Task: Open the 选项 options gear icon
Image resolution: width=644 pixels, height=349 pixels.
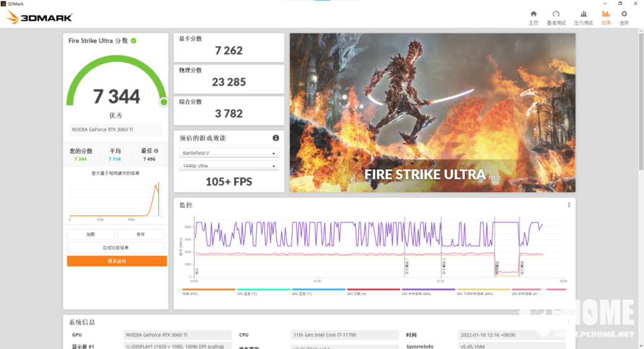Action: pyautogui.click(x=624, y=14)
